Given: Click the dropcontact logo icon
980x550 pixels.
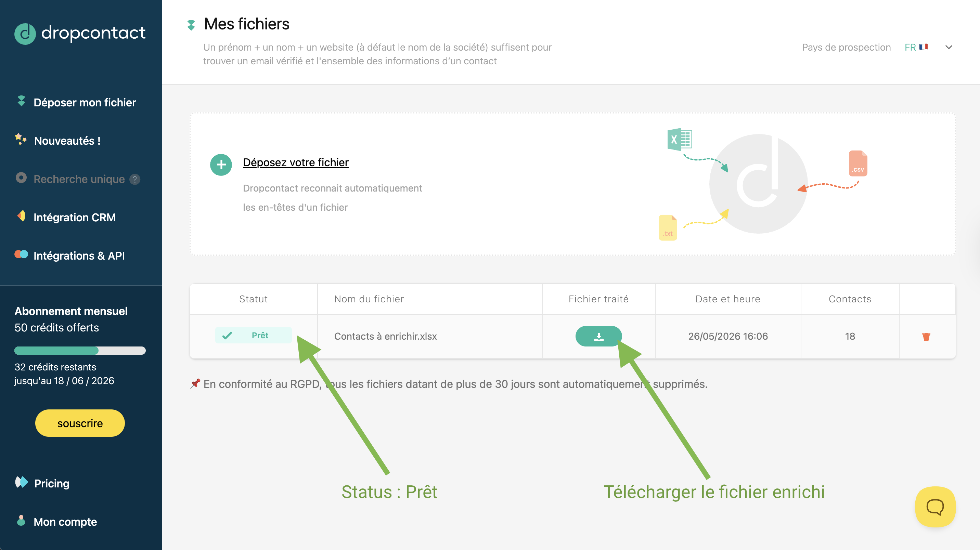Looking at the screenshot, I should point(25,34).
